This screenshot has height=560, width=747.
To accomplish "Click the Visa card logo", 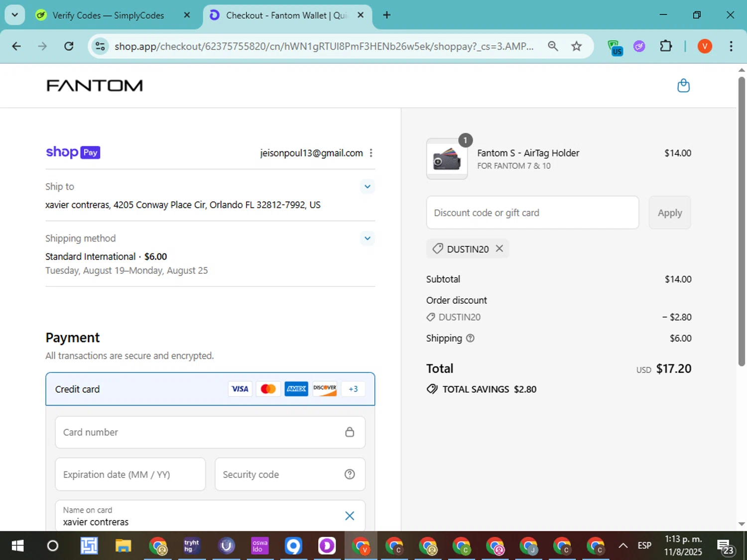I will coord(240,389).
